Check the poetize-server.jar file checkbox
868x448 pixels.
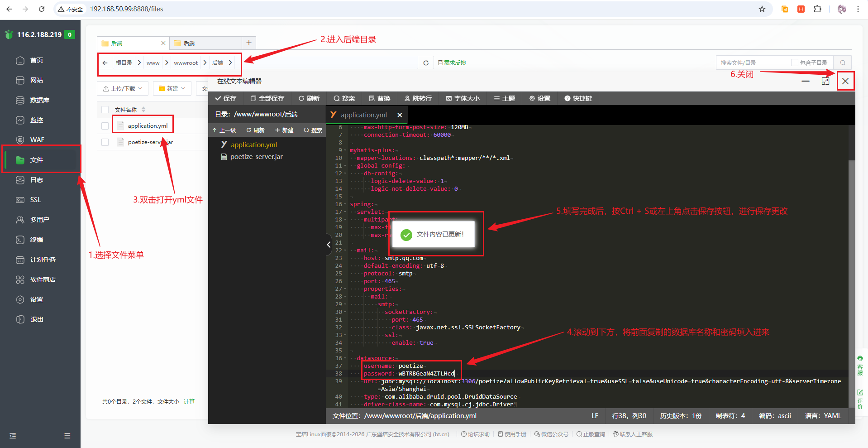pyautogui.click(x=105, y=142)
